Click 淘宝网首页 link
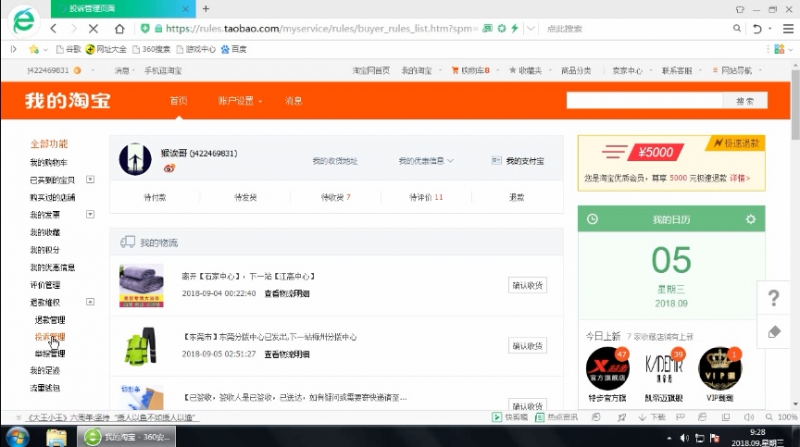This screenshot has height=447, width=800. (371, 70)
